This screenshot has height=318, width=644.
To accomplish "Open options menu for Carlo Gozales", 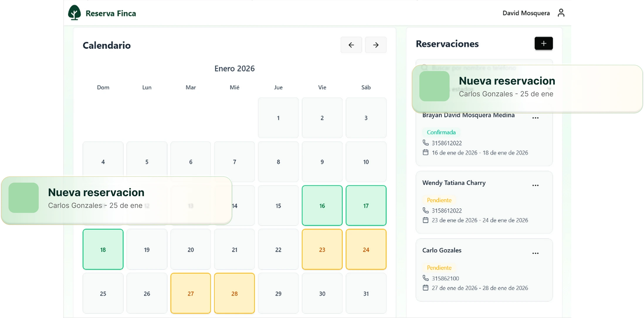I will tap(535, 253).
